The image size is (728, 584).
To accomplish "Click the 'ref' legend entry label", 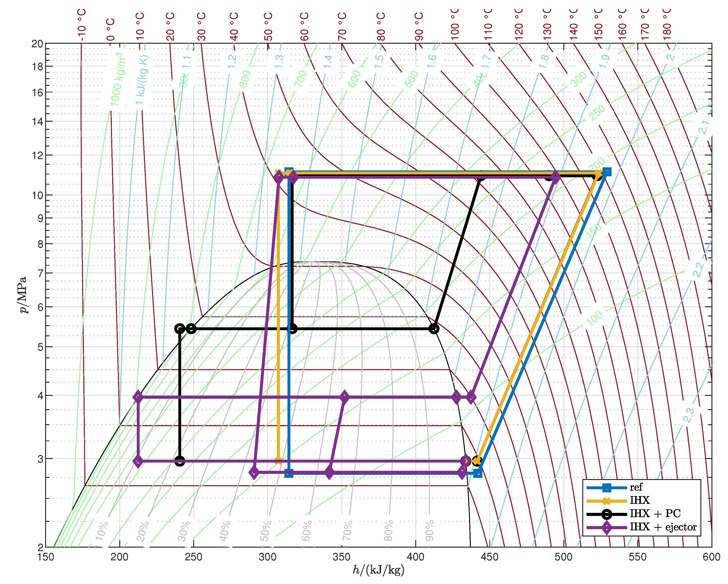I will point(636,487).
